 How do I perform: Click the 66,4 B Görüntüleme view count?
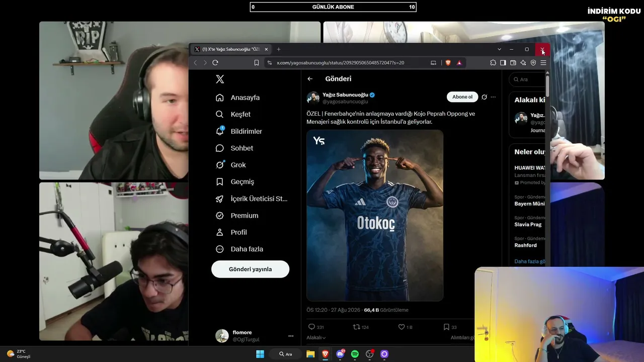click(x=386, y=310)
